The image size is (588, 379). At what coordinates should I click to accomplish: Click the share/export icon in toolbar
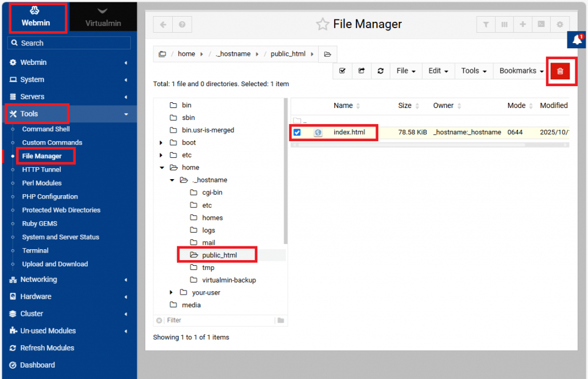coord(361,71)
